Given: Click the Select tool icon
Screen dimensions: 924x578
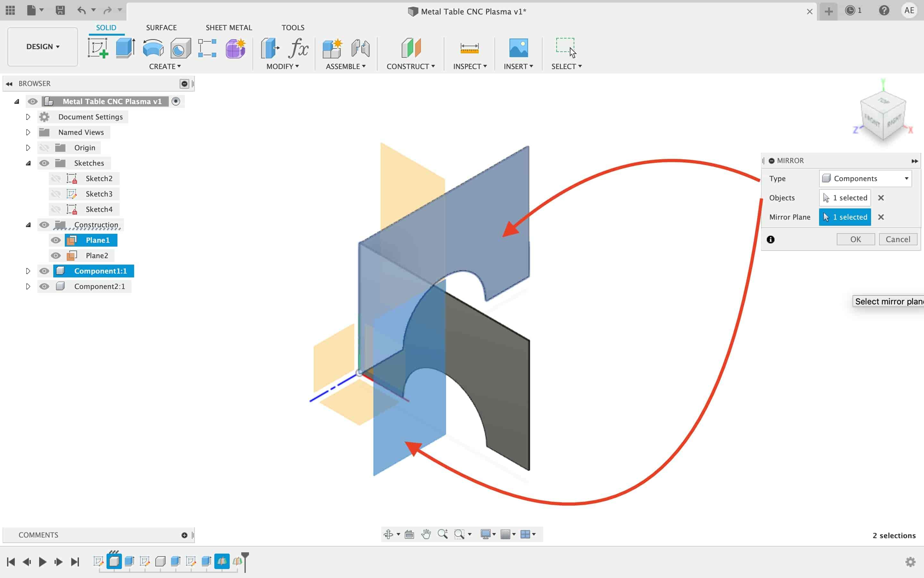Looking at the screenshot, I should coord(566,48).
